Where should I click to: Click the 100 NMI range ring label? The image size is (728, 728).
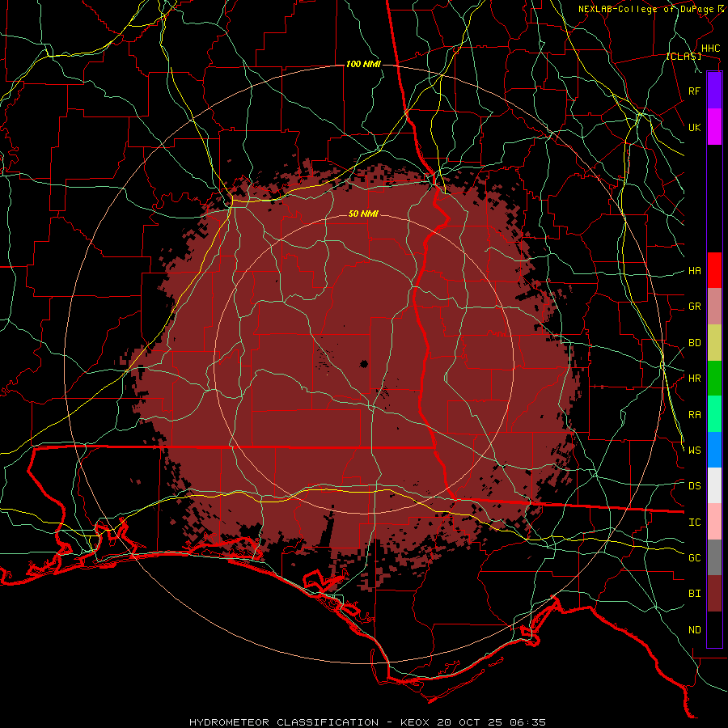363,64
